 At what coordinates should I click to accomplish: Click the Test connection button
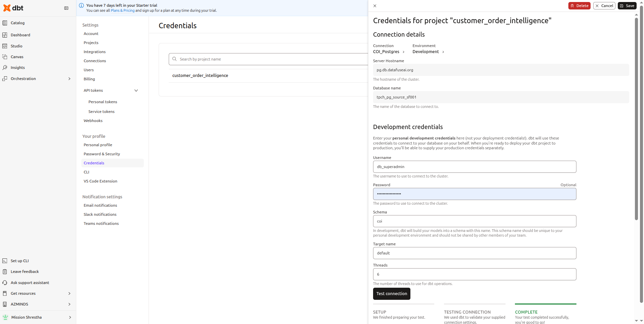pos(392,294)
